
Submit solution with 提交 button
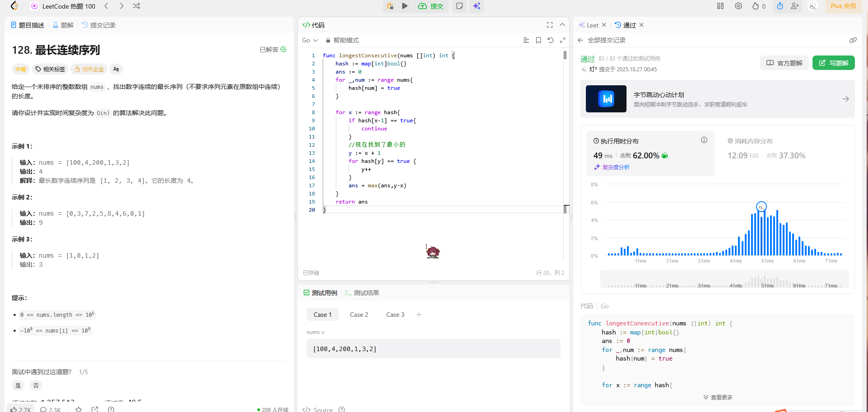pos(431,6)
